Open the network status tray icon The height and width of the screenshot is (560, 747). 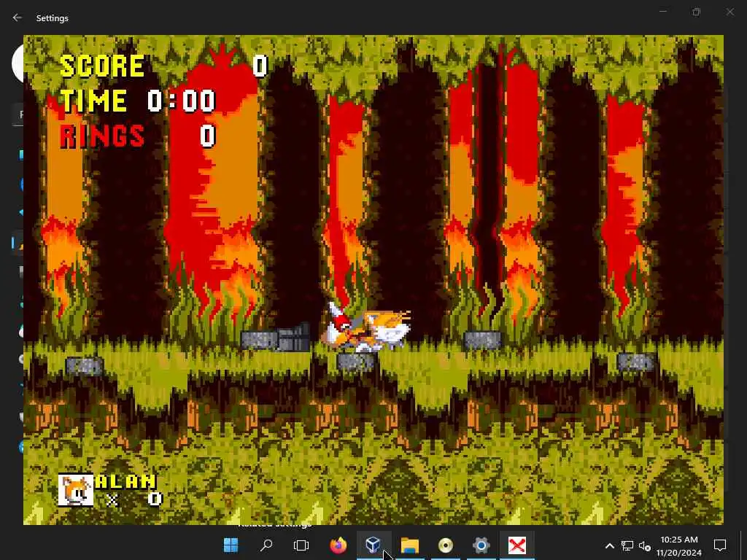click(x=627, y=545)
